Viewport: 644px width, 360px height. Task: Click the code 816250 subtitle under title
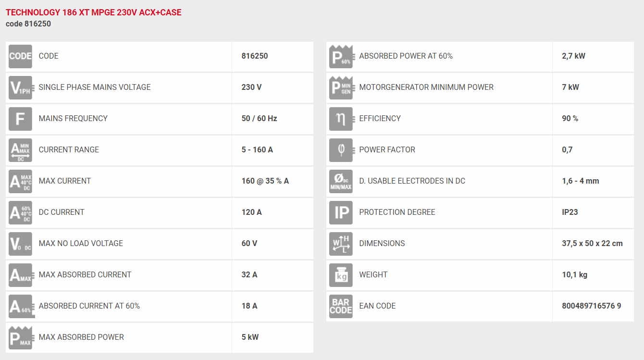[28, 24]
